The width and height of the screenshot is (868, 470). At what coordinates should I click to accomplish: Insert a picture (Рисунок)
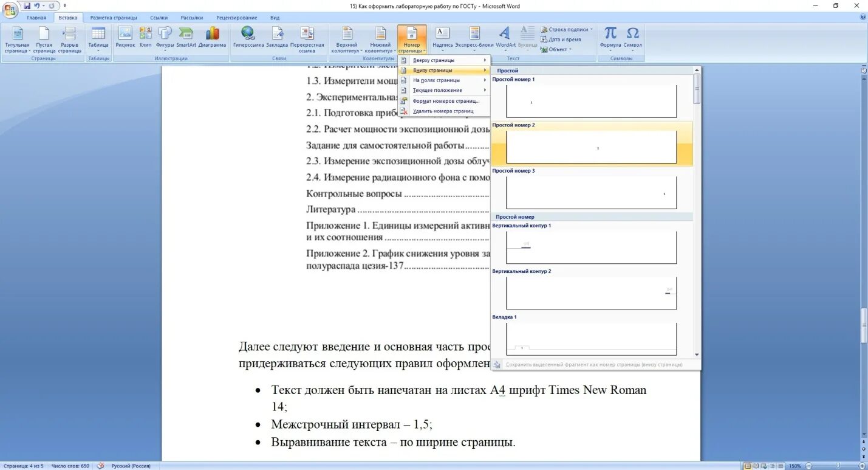tap(126, 38)
